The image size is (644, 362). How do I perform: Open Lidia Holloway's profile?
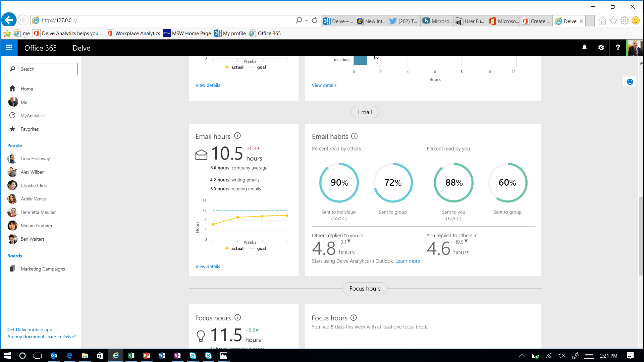(x=35, y=159)
